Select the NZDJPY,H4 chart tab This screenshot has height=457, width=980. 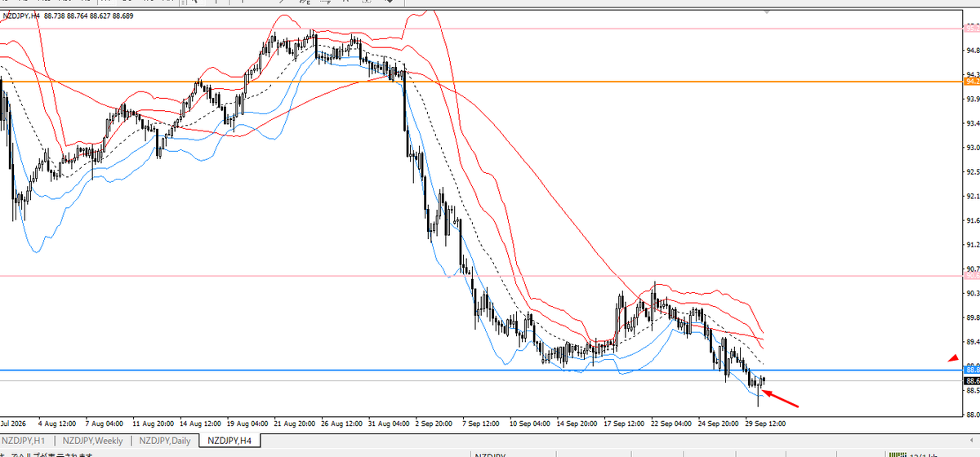(x=230, y=441)
